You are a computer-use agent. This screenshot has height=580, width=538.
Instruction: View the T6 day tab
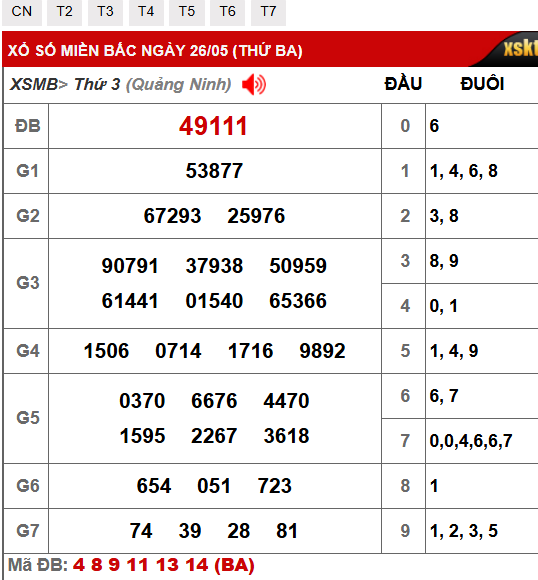tap(228, 12)
